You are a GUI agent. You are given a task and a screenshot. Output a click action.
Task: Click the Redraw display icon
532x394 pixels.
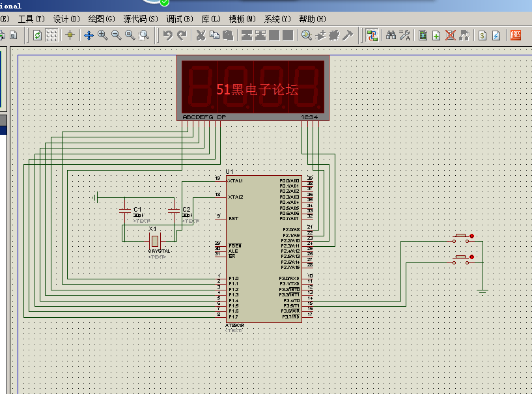(x=37, y=35)
